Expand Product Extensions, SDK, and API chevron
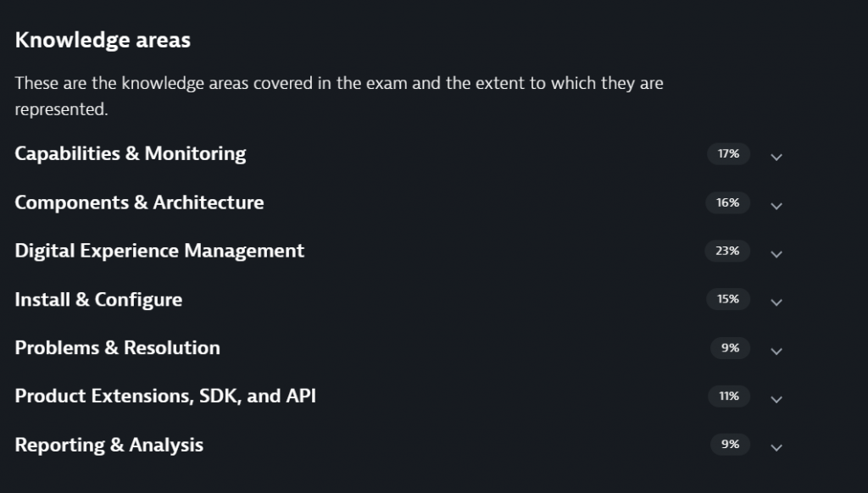 tap(776, 399)
